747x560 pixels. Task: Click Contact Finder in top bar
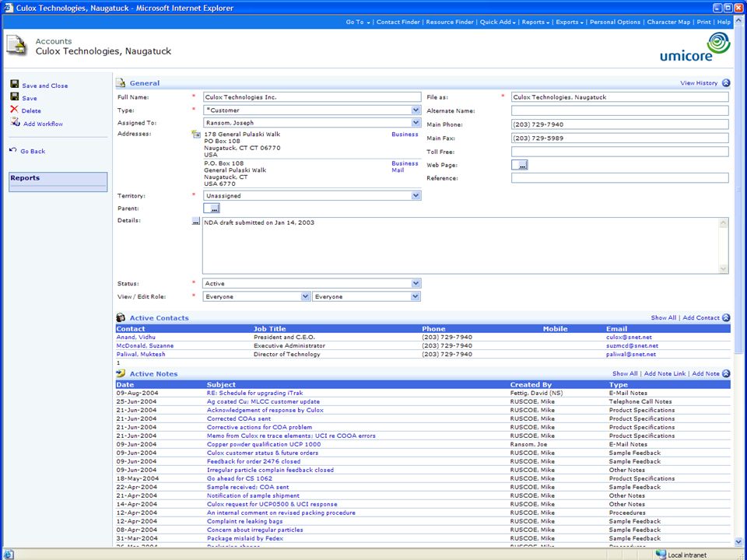pos(398,22)
